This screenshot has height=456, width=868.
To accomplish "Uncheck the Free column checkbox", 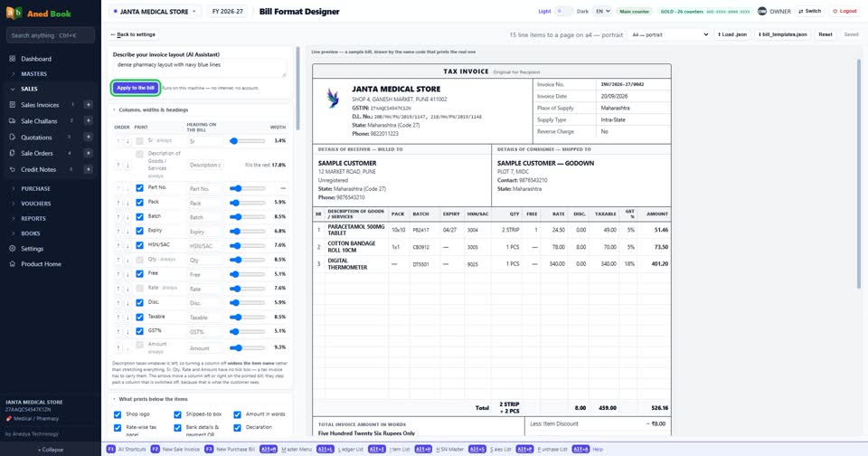I will click(x=139, y=274).
